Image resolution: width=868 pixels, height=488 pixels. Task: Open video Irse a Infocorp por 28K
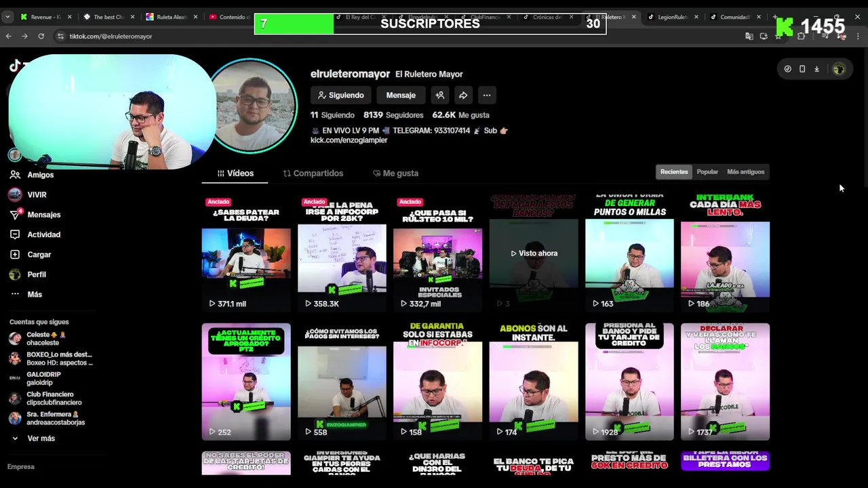coord(342,253)
